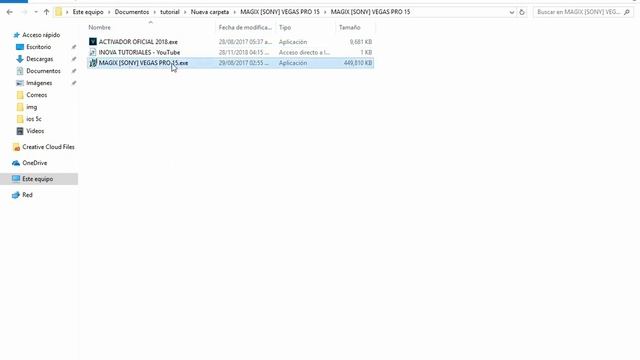Image resolution: width=640 pixels, height=360 pixels.
Task: Go back using the back arrow
Action: point(9,12)
